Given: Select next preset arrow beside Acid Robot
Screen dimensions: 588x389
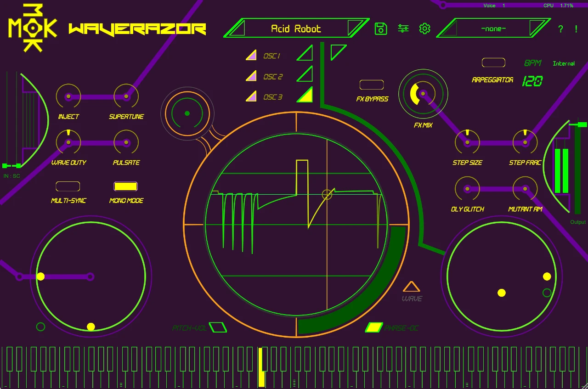Looking at the screenshot, I should tap(356, 28).
